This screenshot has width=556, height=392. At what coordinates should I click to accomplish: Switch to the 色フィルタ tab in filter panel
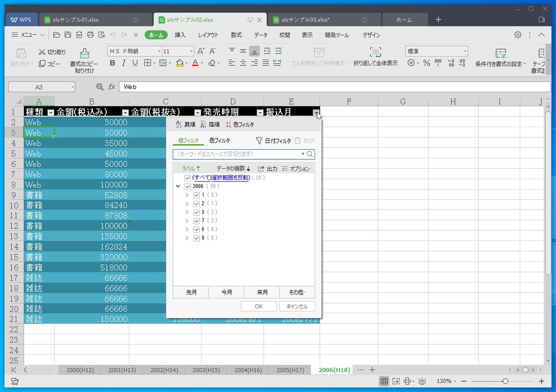pyautogui.click(x=220, y=140)
